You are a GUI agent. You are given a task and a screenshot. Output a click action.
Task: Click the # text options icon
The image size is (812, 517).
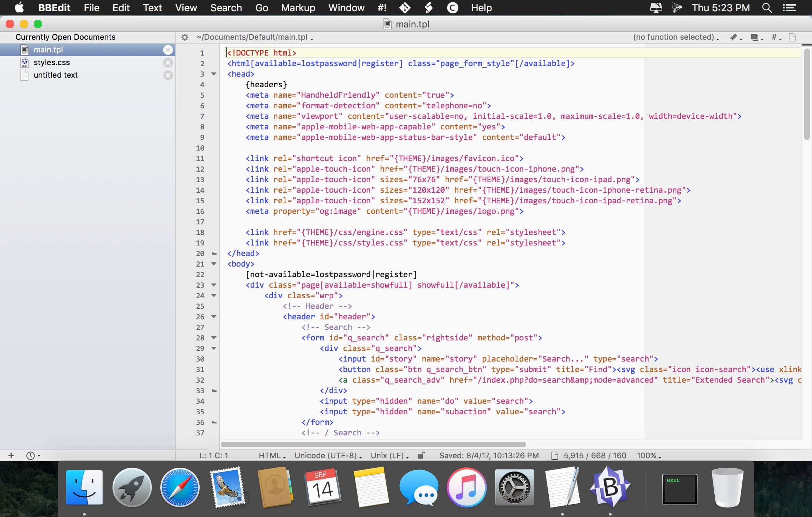tap(774, 37)
